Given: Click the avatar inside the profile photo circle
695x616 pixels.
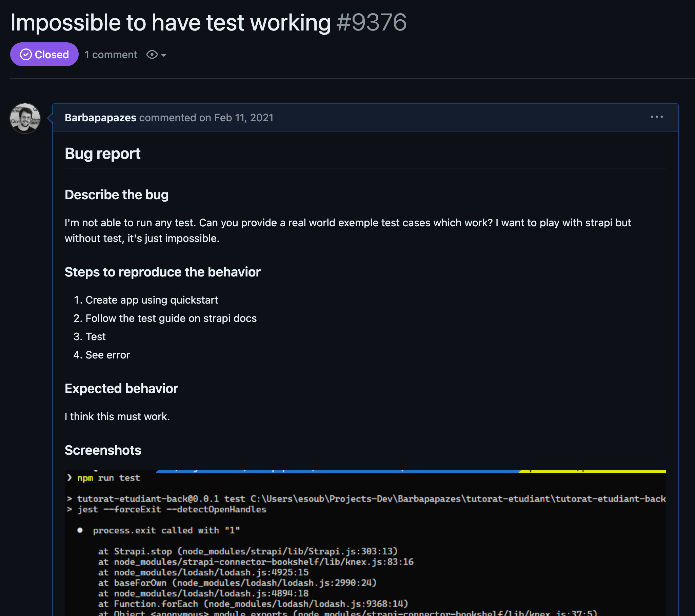Looking at the screenshot, I should pyautogui.click(x=25, y=118).
